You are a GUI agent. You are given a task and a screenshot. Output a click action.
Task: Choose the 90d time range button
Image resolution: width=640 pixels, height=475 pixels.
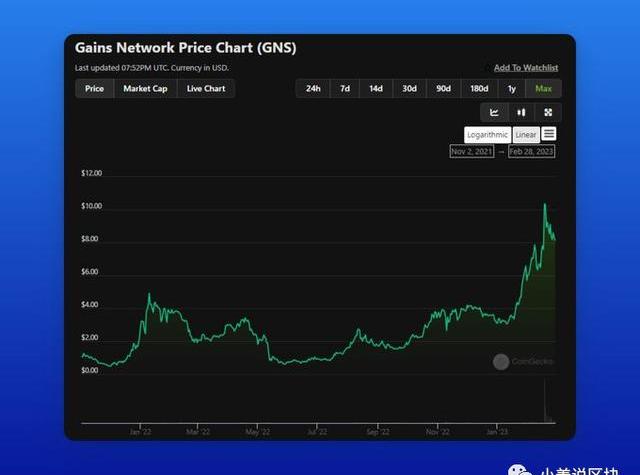tap(443, 89)
